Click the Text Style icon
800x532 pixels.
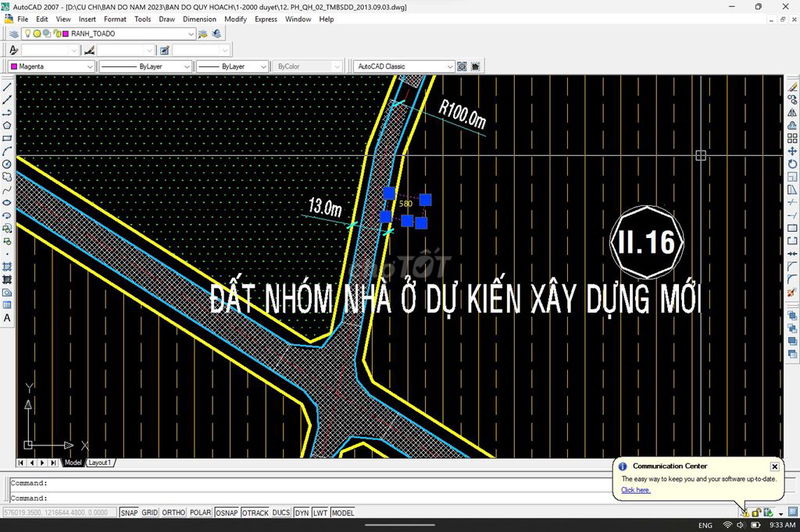[x=14, y=50]
